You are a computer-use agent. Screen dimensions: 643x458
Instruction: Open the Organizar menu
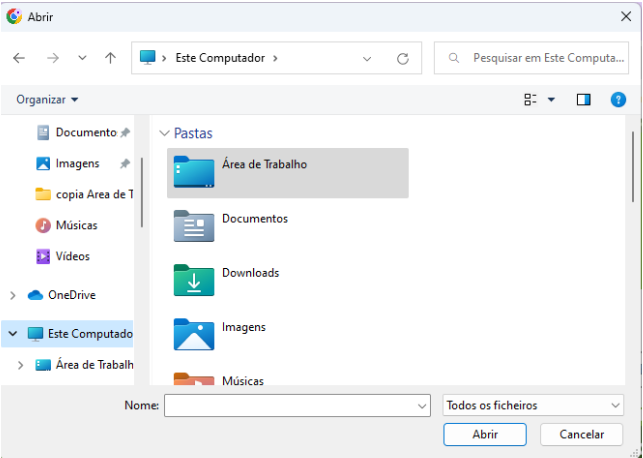[x=47, y=100]
